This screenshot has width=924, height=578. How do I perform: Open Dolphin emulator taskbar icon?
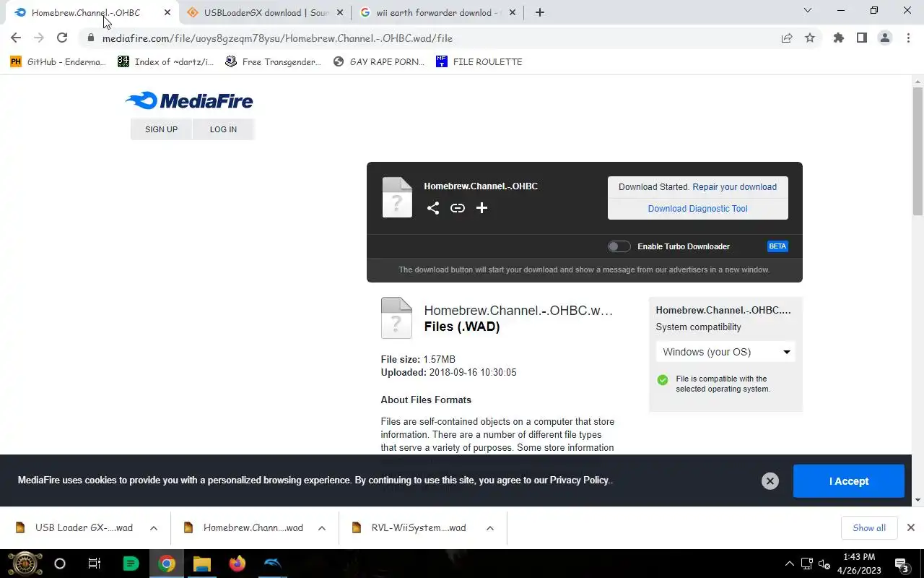272,564
